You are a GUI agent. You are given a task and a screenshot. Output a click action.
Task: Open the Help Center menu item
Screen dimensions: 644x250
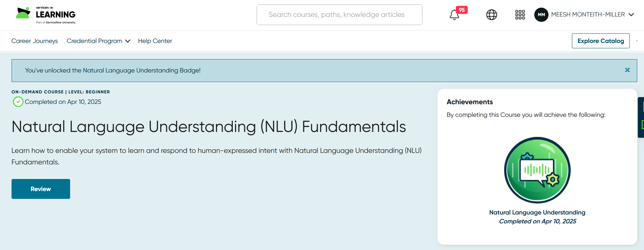[x=155, y=41]
